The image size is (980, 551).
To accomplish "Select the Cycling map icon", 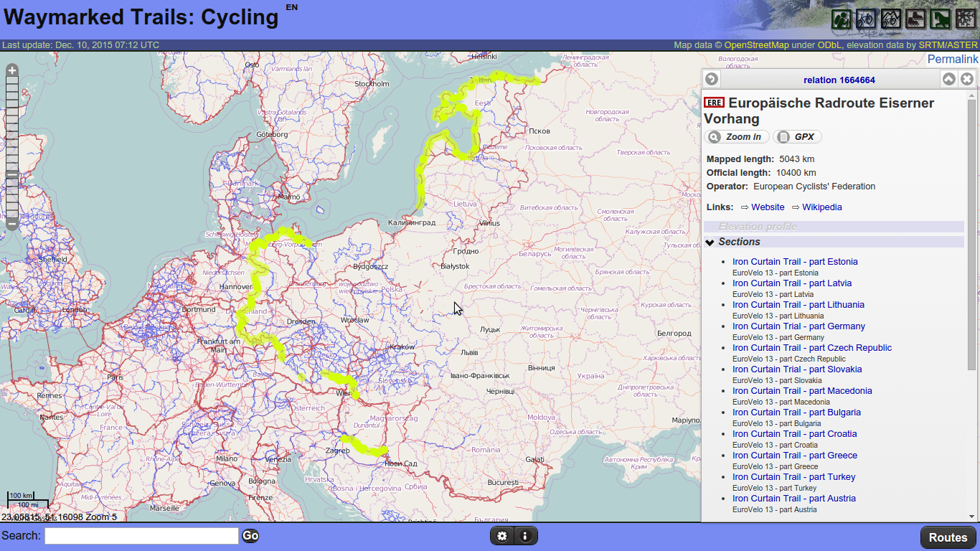I will pyautogui.click(x=867, y=18).
